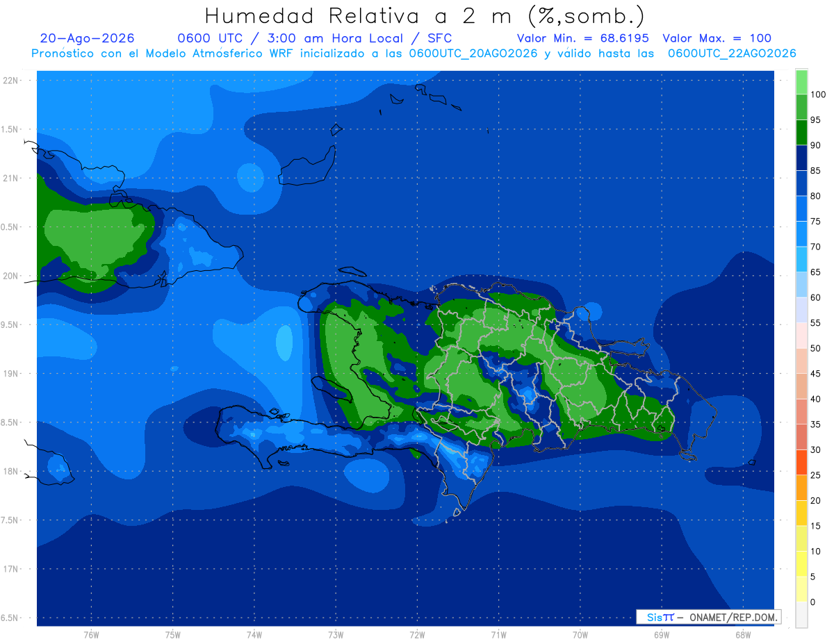Click the '68W' longitude label
The height and width of the screenshot is (644, 834).
[743, 635]
